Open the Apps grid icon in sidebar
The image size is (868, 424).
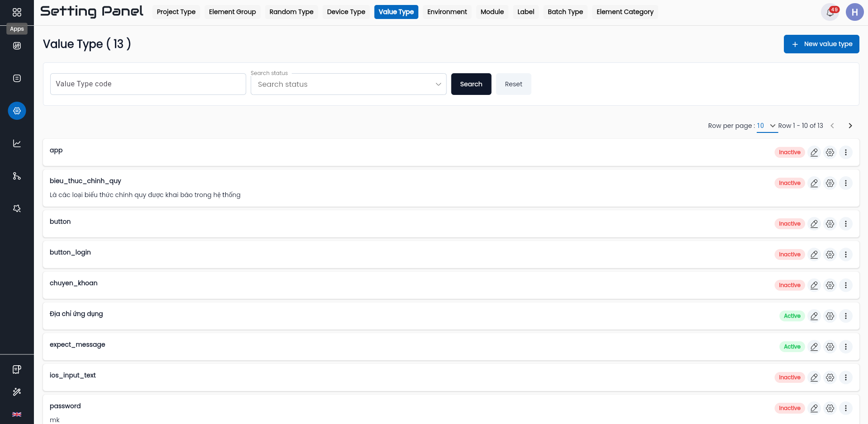point(17,12)
